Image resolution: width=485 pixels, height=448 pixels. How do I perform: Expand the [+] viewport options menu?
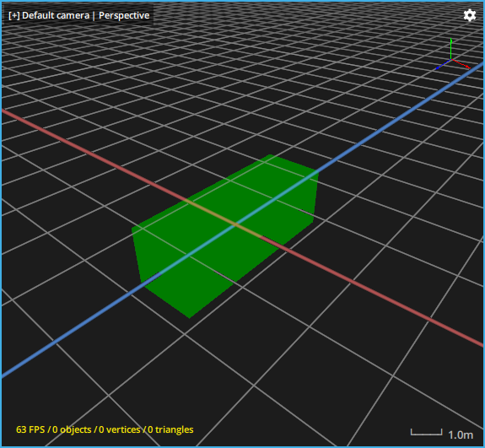pyautogui.click(x=14, y=15)
